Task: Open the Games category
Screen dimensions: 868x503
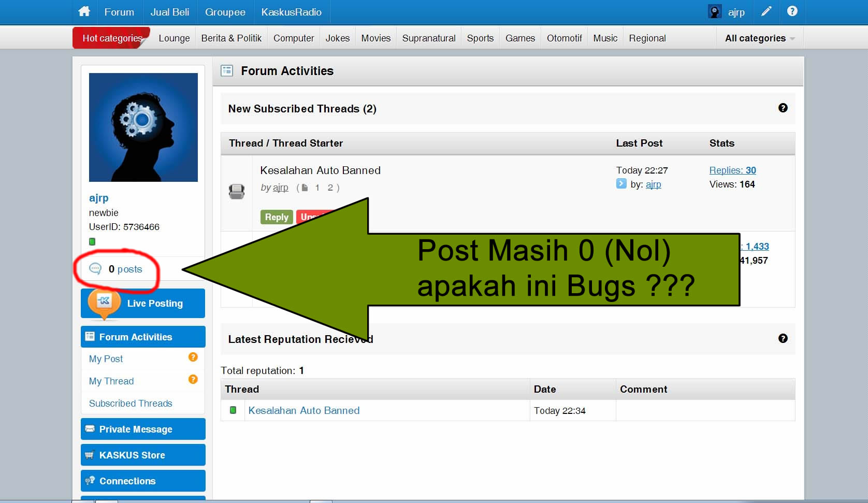Action: coord(520,38)
